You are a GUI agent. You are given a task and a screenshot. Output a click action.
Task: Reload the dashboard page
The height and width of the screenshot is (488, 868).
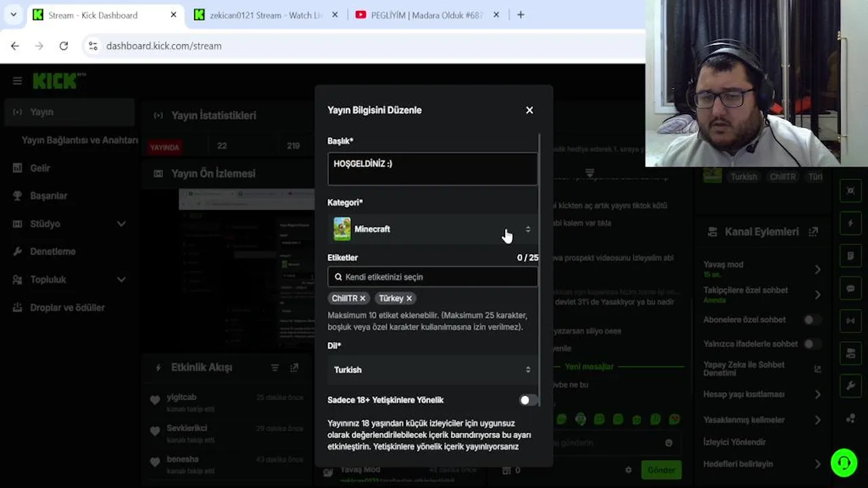tap(64, 46)
